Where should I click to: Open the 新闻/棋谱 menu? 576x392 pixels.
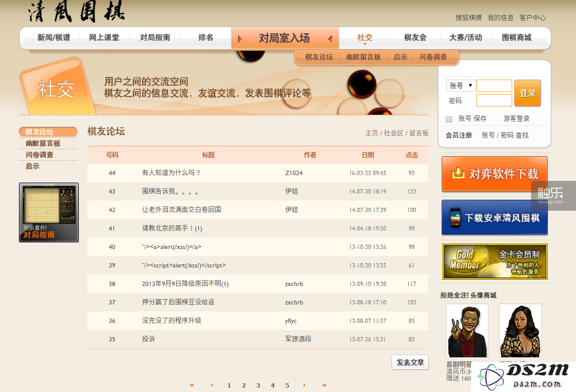tap(54, 38)
